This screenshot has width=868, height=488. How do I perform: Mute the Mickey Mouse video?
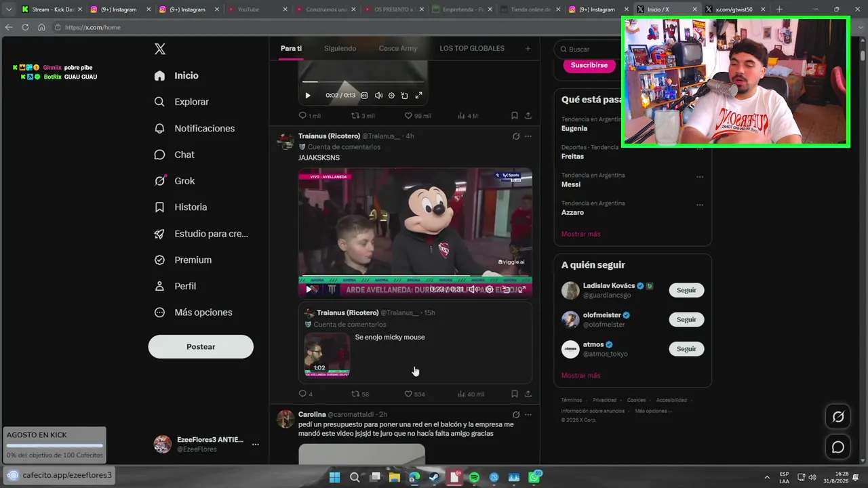(473, 289)
